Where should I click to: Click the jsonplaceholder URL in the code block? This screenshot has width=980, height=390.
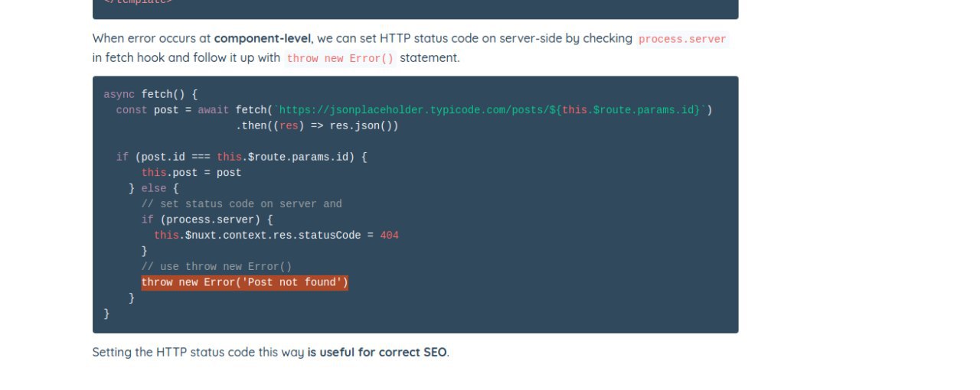tap(490, 110)
